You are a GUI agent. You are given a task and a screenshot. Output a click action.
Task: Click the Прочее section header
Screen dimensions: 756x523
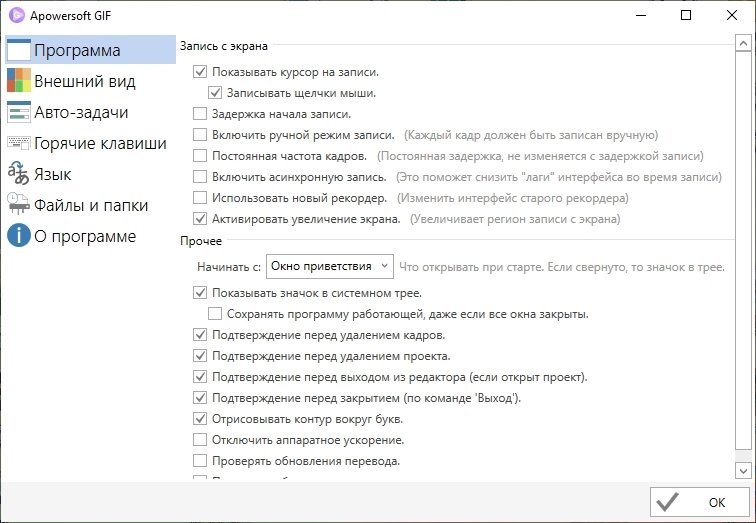(x=201, y=241)
